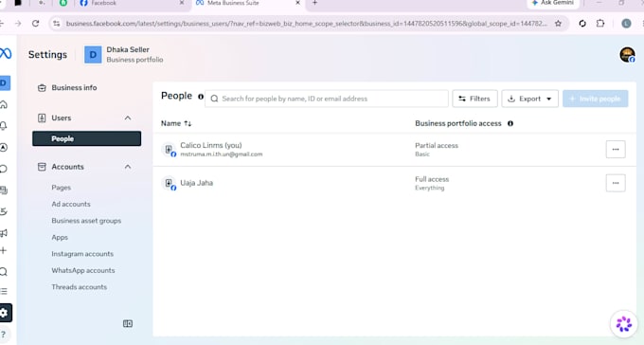
Task: Open the search magnifier in left rail
Action: pyautogui.click(x=4, y=271)
